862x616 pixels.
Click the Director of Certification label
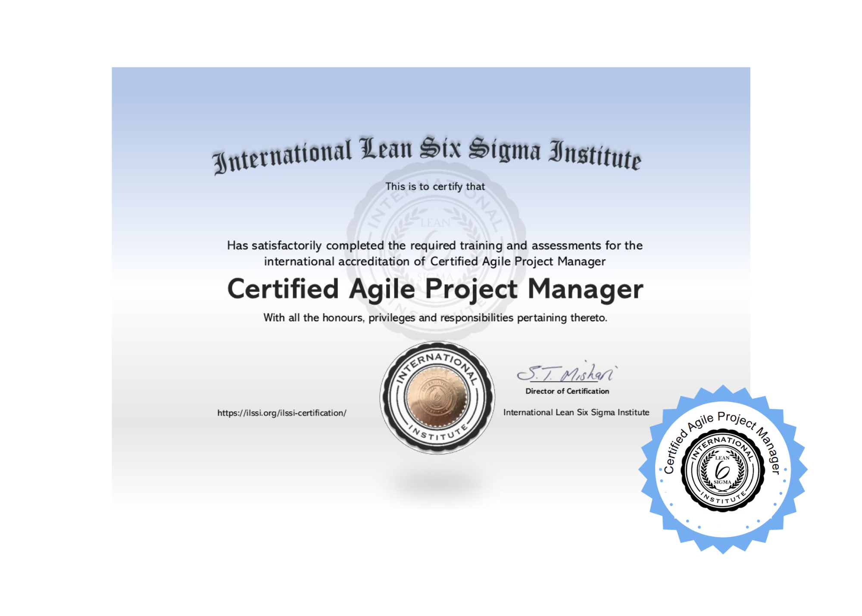[x=567, y=391]
